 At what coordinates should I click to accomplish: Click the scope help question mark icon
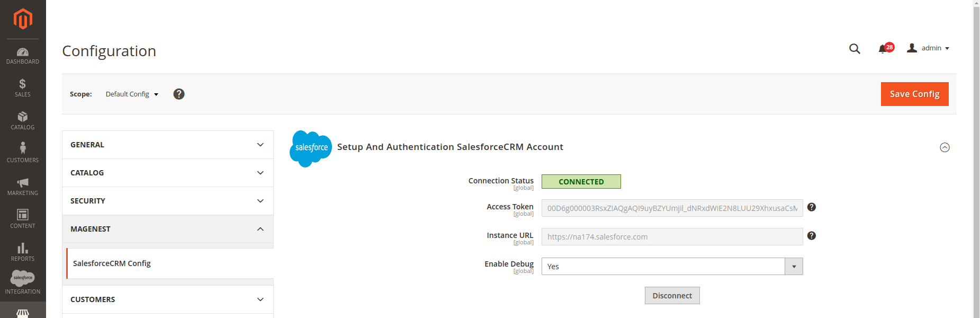tap(179, 94)
